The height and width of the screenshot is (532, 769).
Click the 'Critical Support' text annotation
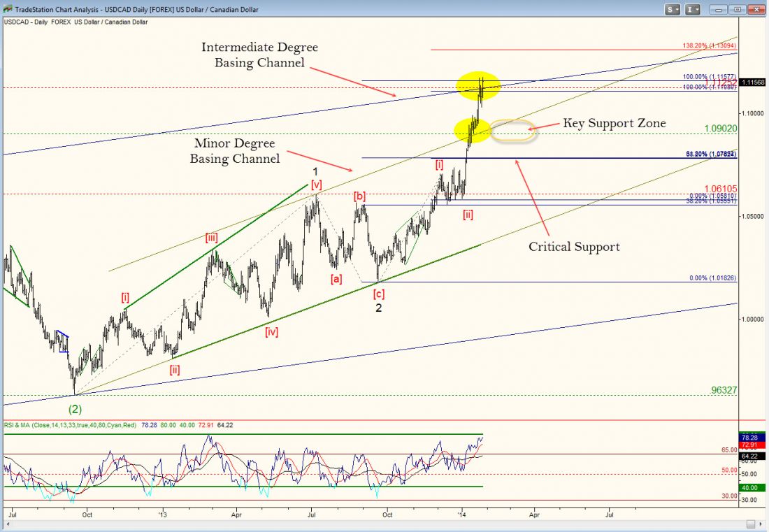[573, 246]
